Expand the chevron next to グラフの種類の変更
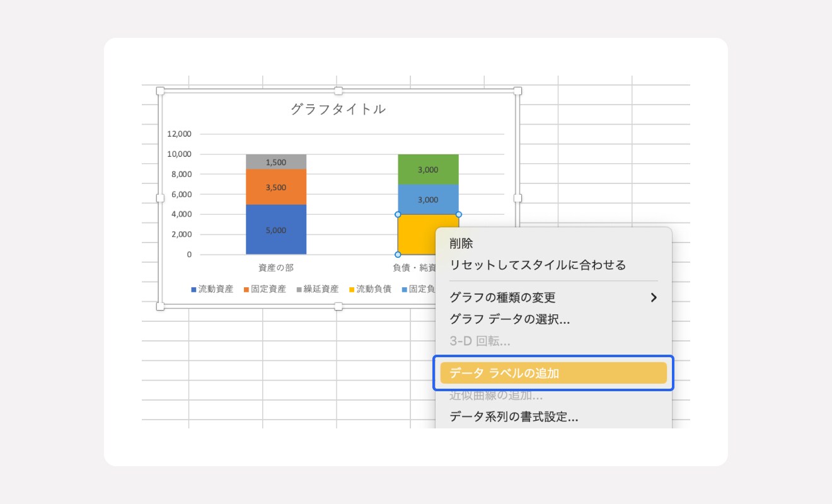Viewport: 832px width, 504px height. 654,297
